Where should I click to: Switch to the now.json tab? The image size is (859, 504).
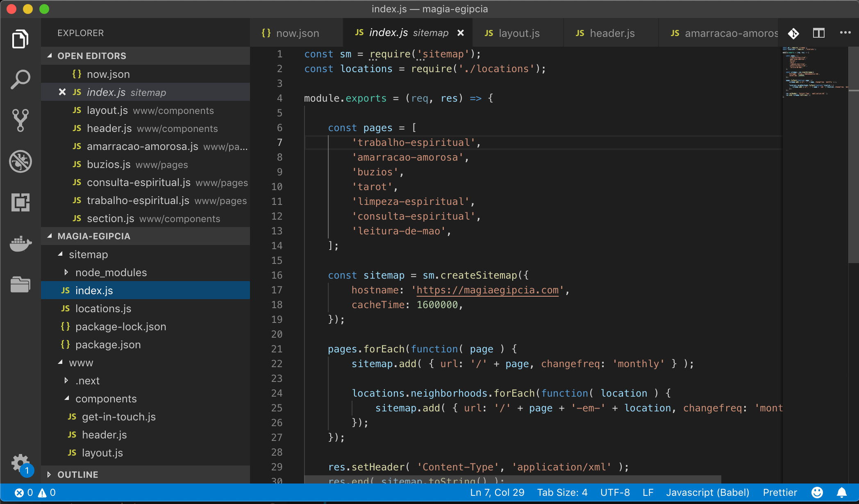click(296, 33)
